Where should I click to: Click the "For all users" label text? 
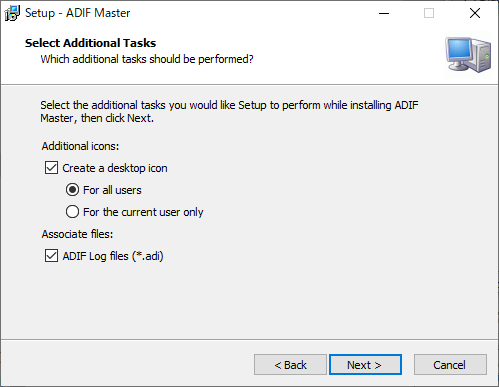112,190
